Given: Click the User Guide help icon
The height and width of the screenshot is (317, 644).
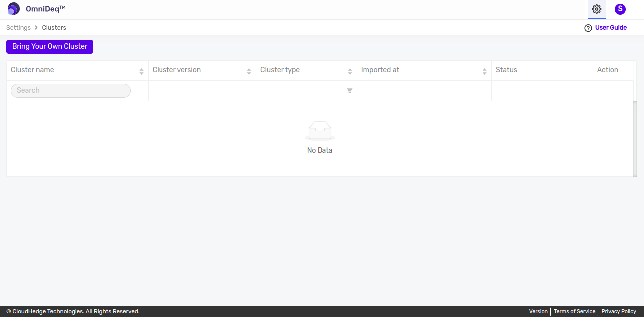Looking at the screenshot, I should (588, 28).
